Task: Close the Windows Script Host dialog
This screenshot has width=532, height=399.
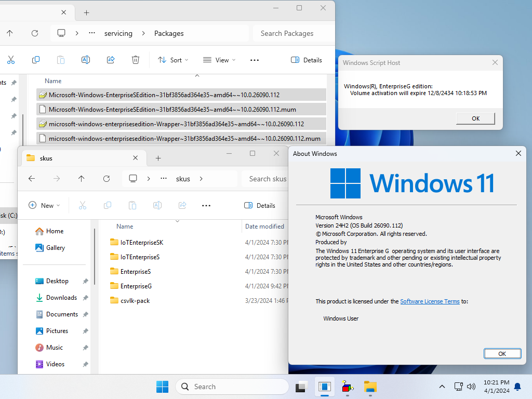Action: click(x=495, y=62)
